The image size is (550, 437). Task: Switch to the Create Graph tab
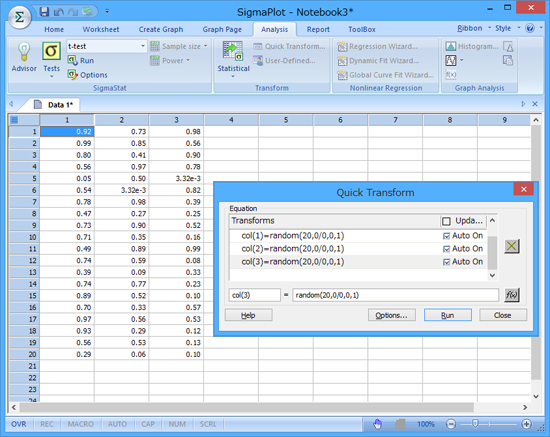[161, 29]
